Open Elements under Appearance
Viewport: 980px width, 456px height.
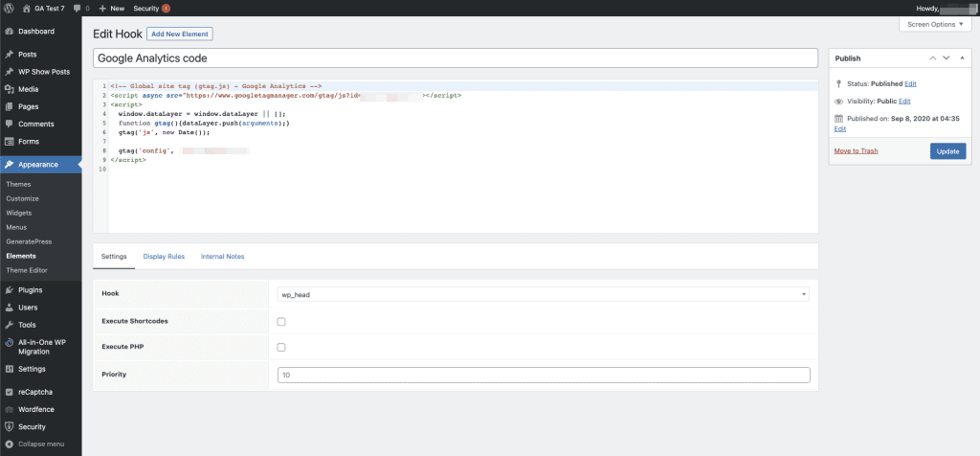point(21,256)
